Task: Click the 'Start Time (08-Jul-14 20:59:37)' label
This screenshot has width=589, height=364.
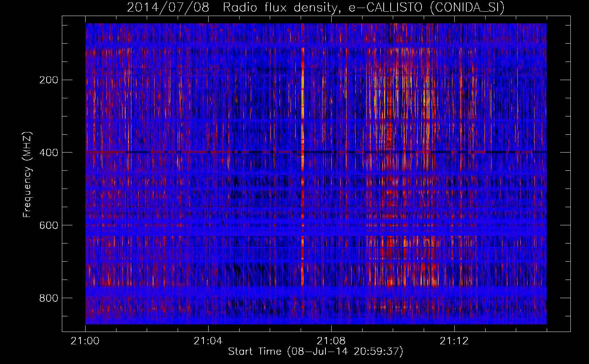Action: coord(316,352)
